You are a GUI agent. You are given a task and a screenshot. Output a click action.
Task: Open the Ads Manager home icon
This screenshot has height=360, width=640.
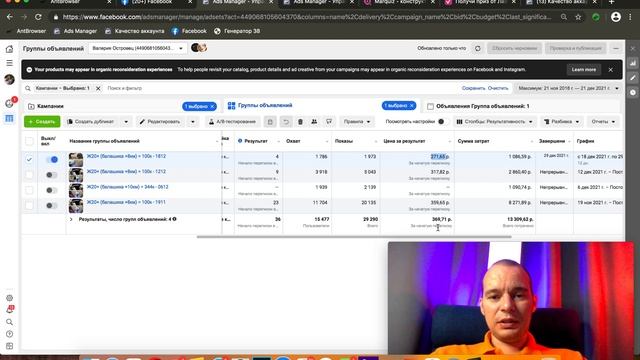tap(9, 49)
